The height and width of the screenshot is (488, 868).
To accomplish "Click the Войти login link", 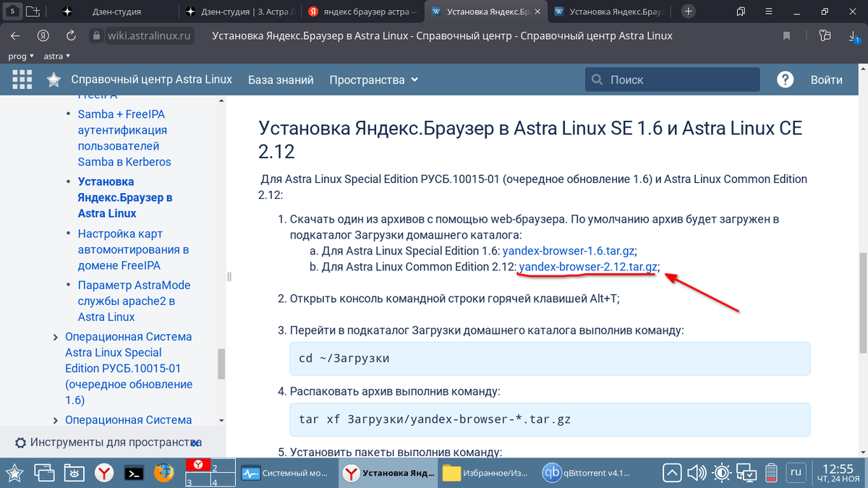I will 826,80.
